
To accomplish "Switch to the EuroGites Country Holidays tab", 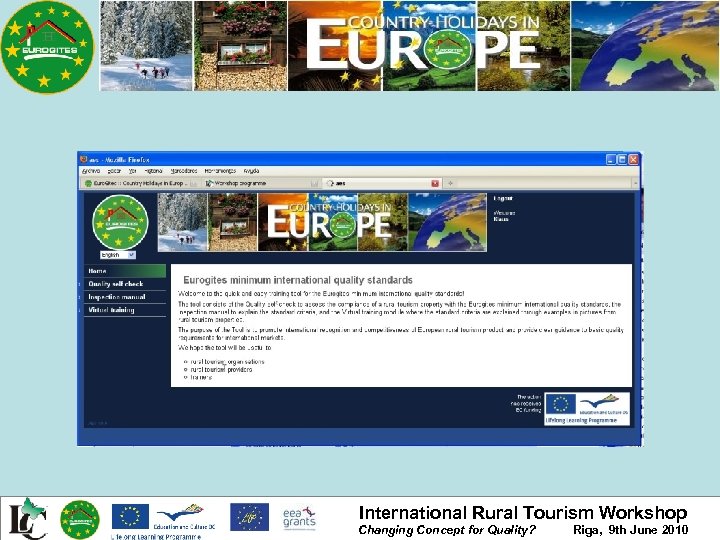I will tap(141, 183).
